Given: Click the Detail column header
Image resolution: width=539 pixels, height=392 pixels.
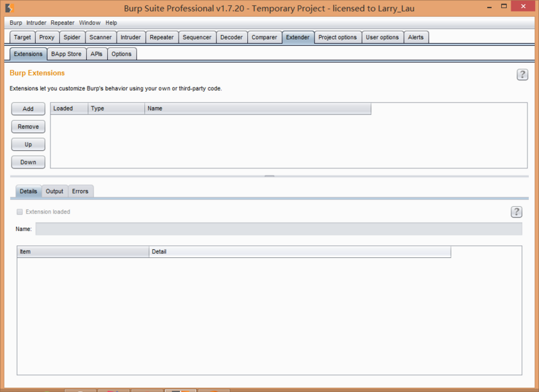Looking at the screenshot, I should tap(300, 252).
